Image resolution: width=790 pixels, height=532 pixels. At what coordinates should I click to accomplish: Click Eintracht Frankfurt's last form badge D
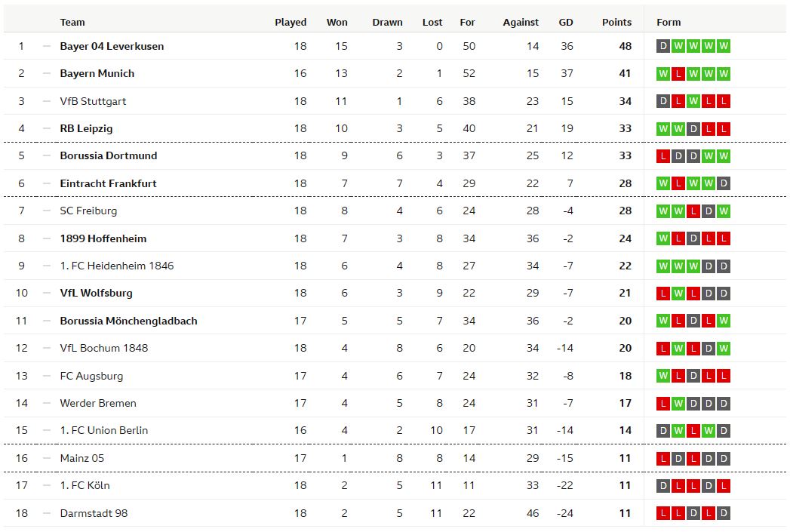tap(724, 183)
